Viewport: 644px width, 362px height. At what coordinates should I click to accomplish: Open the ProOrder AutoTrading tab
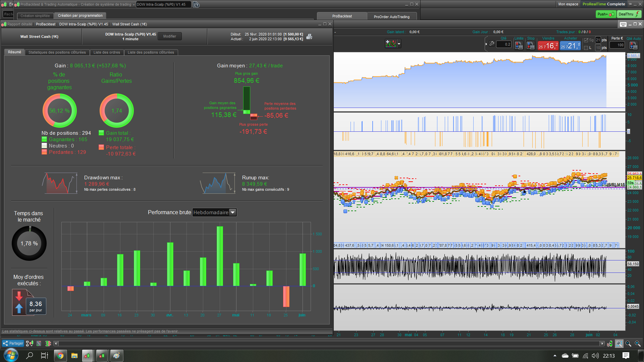(391, 16)
